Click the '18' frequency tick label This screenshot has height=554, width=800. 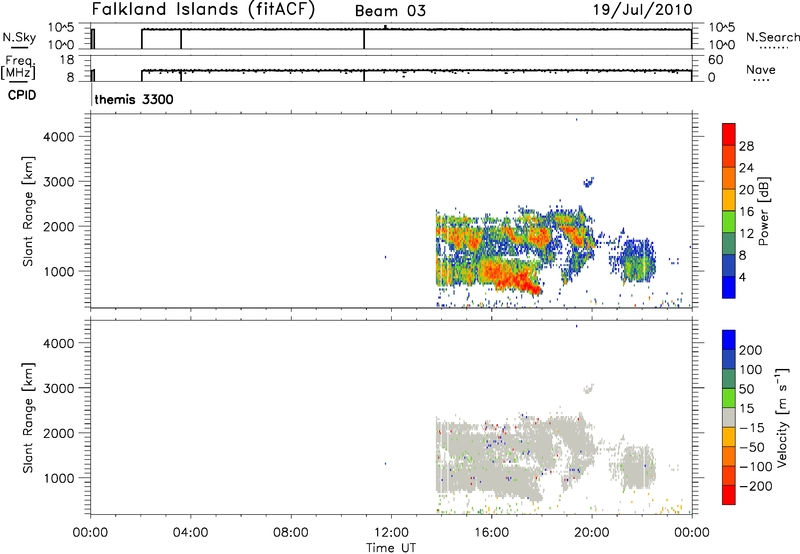(x=67, y=60)
